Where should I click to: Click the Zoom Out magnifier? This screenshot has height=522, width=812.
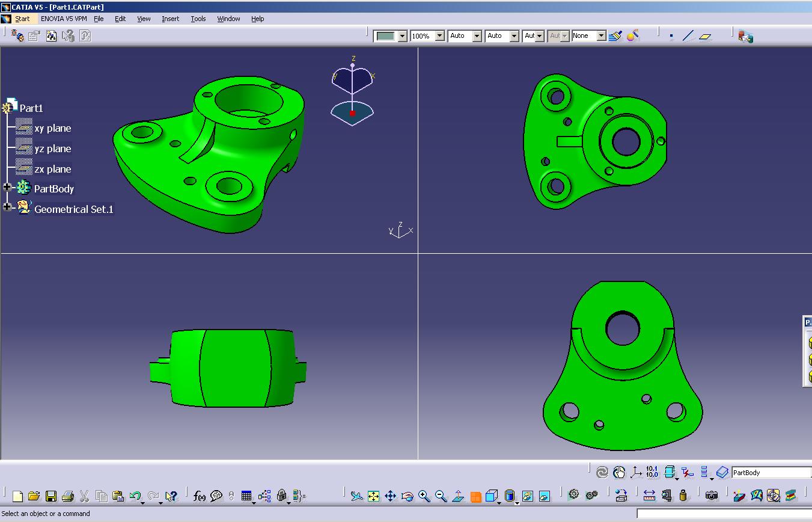tap(441, 496)
